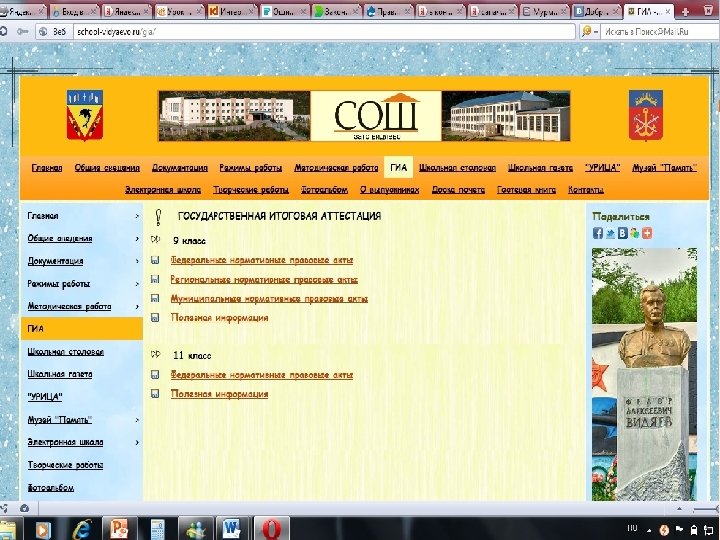The image size is (720, 540).
Task: Open a new tab with the plus button
Action: coord(686,12)
